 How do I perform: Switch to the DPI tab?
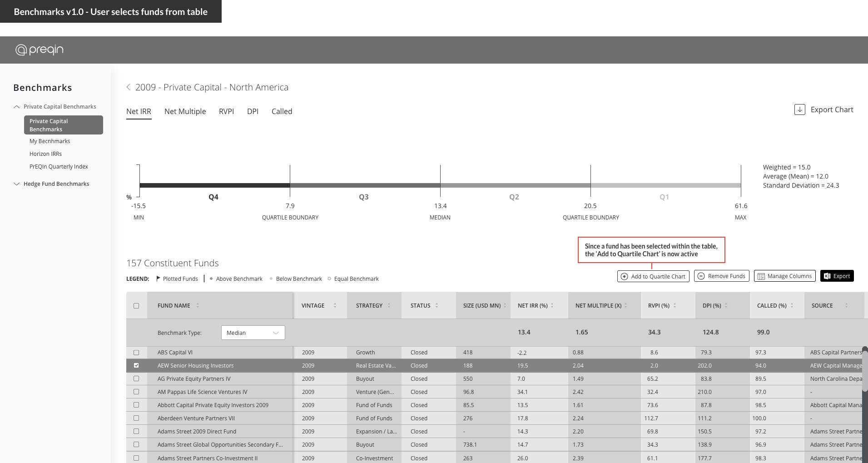point(253,111)
